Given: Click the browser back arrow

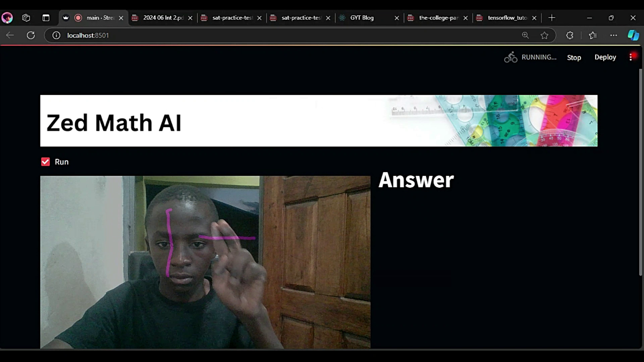Looking at the screenshot, I should [10, 35].
